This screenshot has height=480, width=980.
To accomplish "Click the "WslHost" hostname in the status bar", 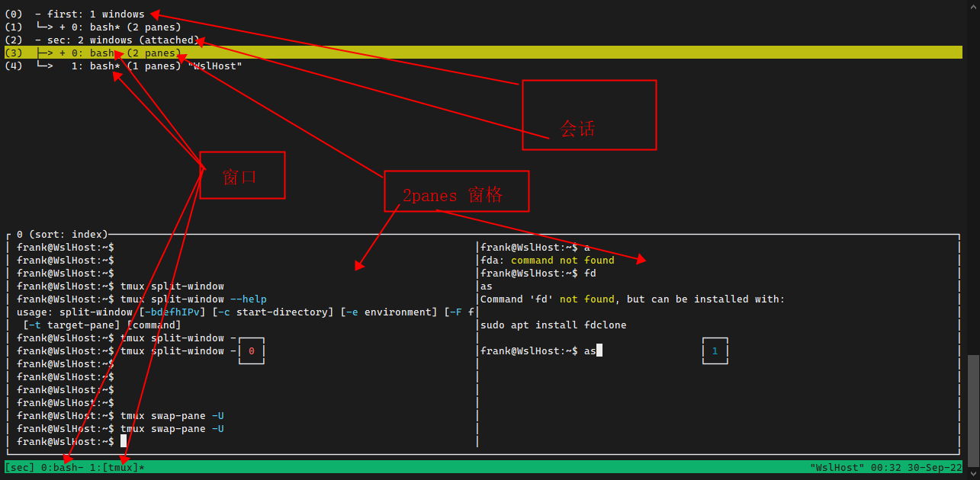I will (836, 467).
